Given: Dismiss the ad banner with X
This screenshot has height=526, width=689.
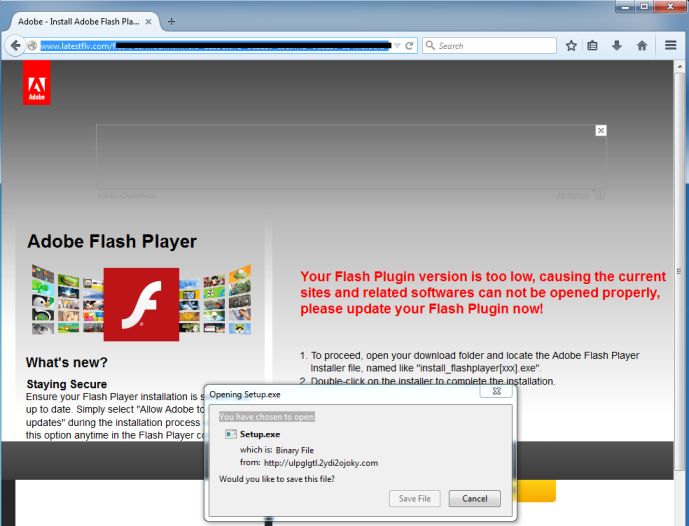Looking at the screenshot, I should (x=601, y=131).
